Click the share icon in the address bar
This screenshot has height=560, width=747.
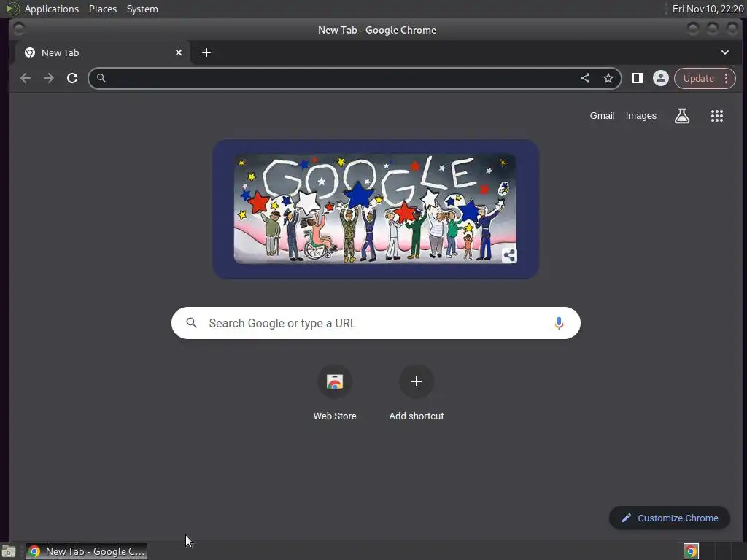pyautogui.click(x=585, y=78)
